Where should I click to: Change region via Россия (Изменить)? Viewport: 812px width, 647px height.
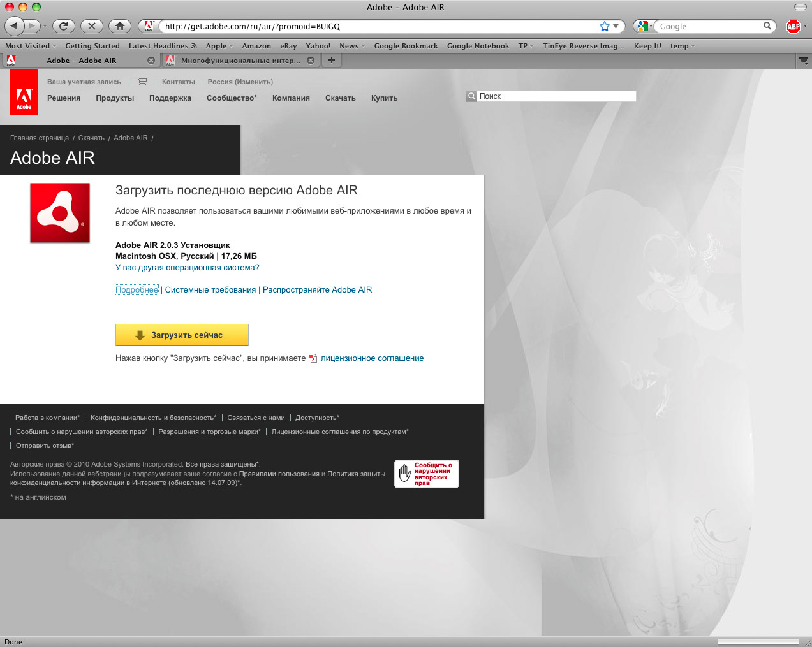(240, 82)
